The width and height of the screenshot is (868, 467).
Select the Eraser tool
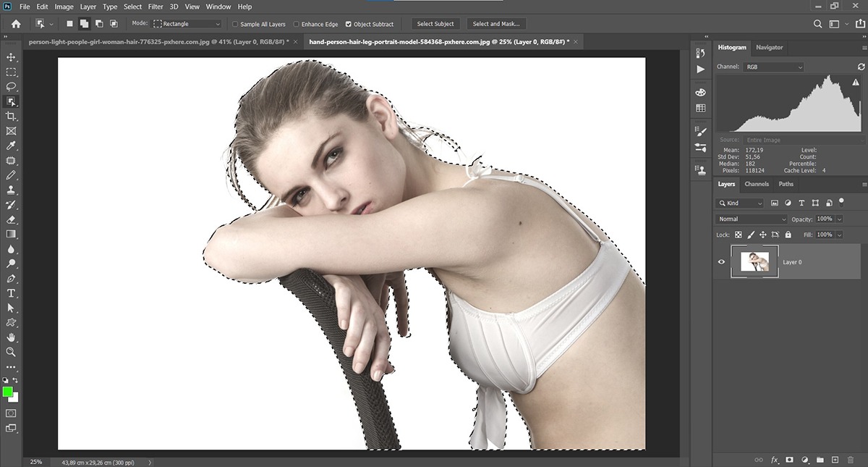11,219
